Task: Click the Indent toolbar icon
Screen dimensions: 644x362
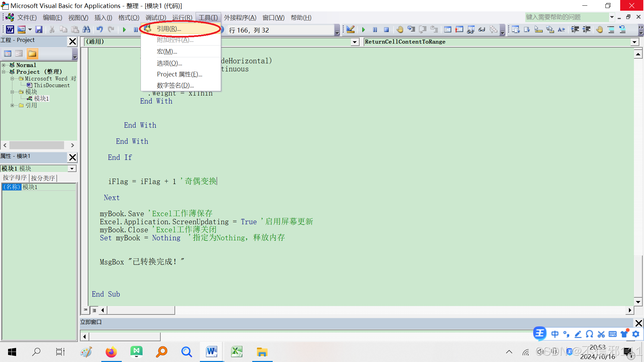Action: [575, 30]
